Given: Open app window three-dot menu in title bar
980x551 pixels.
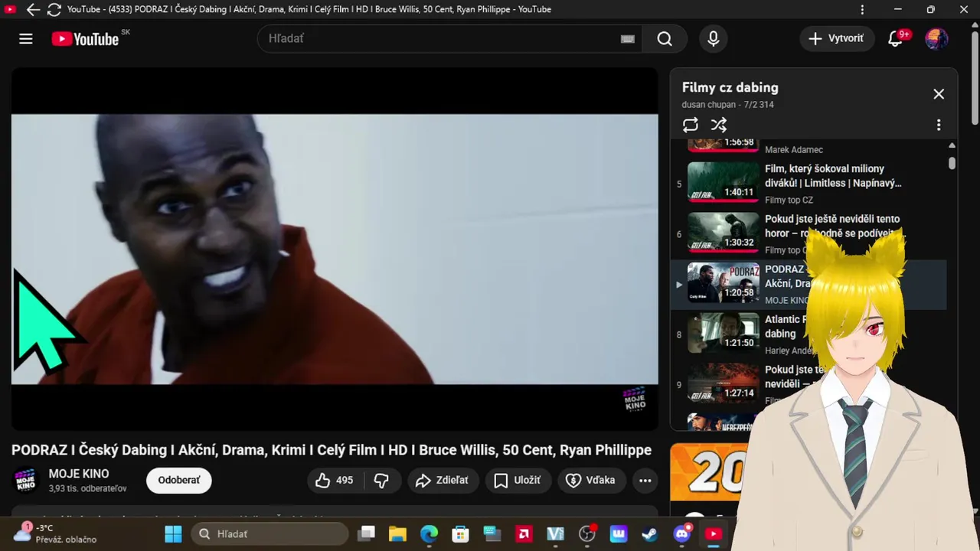Looking at the screenshot, I should coord(863,10).
